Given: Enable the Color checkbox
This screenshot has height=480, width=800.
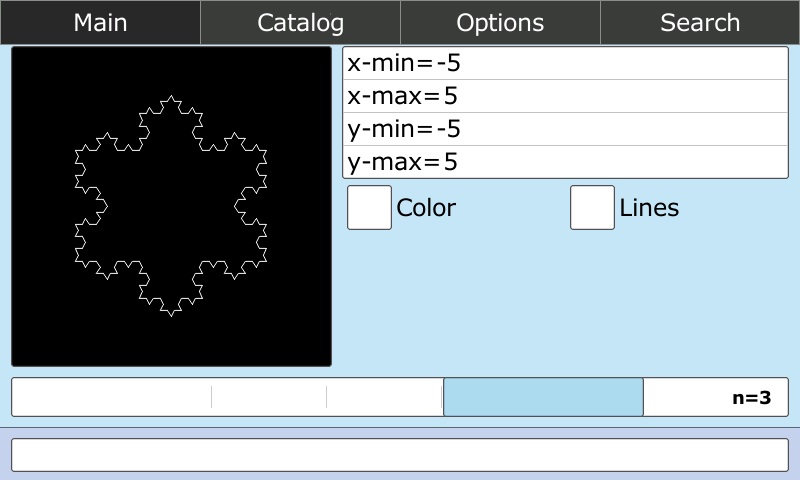Looking at the screenshot, I should click(x=369, y=208).
